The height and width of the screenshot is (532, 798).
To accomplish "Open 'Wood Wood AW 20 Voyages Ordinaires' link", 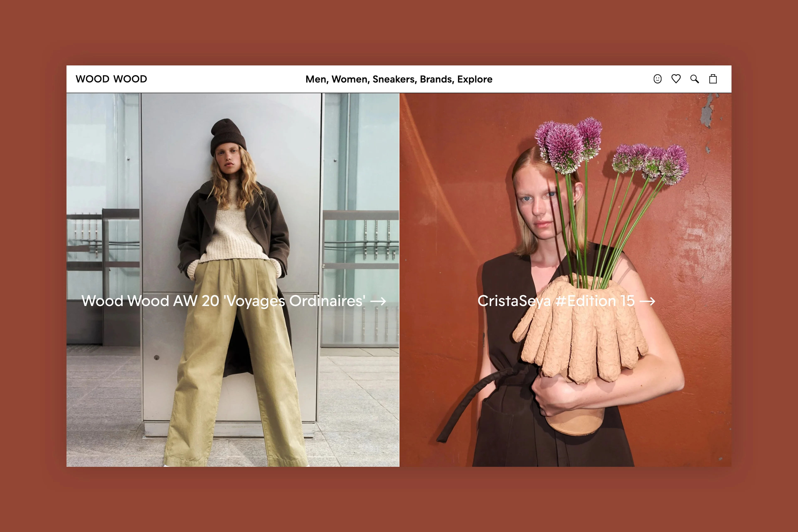I will coord(224,301).
